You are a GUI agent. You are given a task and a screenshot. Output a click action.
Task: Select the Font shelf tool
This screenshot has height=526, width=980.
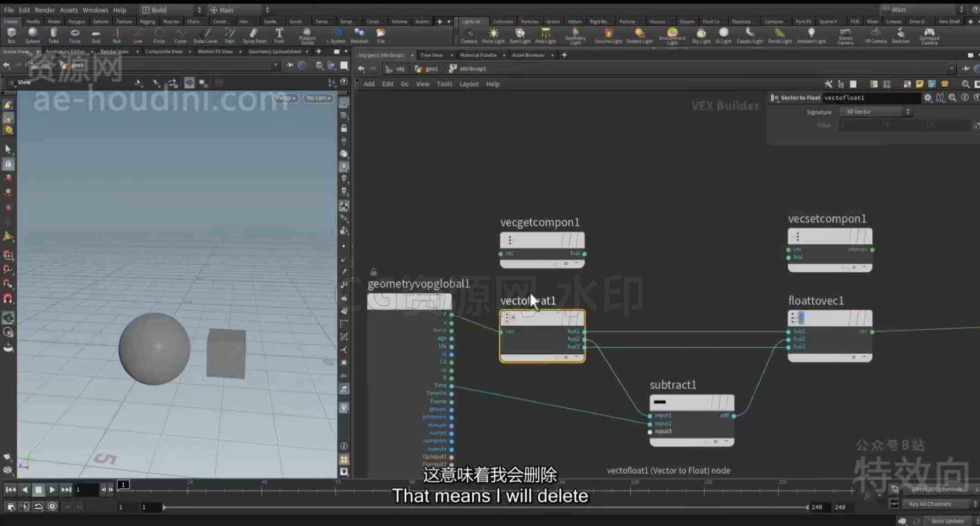pyautogui.click(x=279, y=35)
